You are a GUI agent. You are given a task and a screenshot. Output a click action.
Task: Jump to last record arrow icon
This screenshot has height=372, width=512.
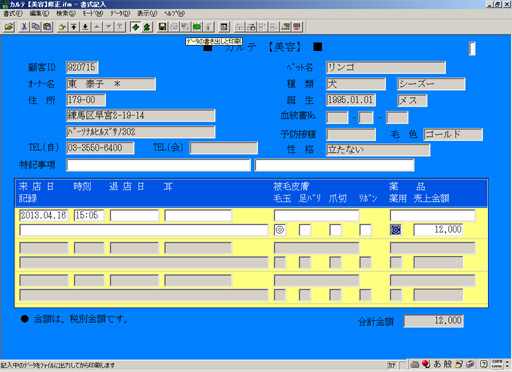click(85, 27)
